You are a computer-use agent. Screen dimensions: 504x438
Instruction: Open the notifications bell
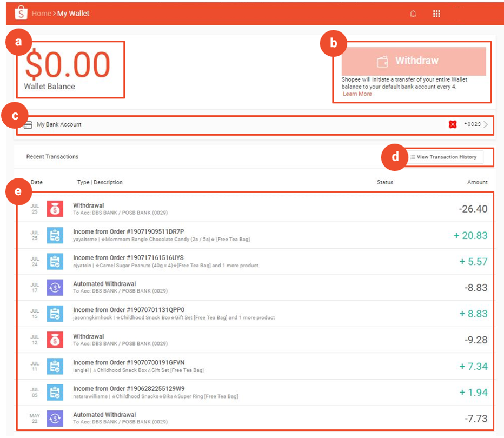point(413,14)
